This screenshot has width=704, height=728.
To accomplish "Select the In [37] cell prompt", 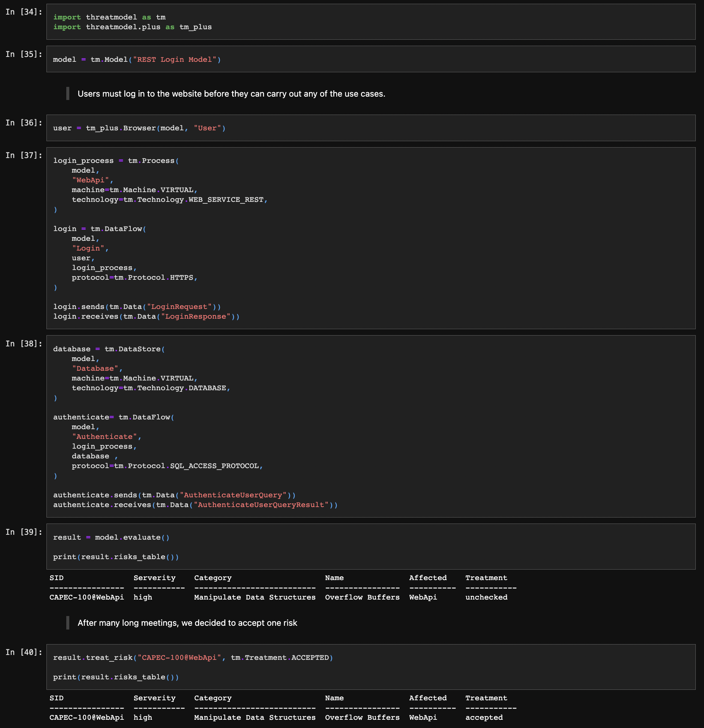I will click(24, 155).
